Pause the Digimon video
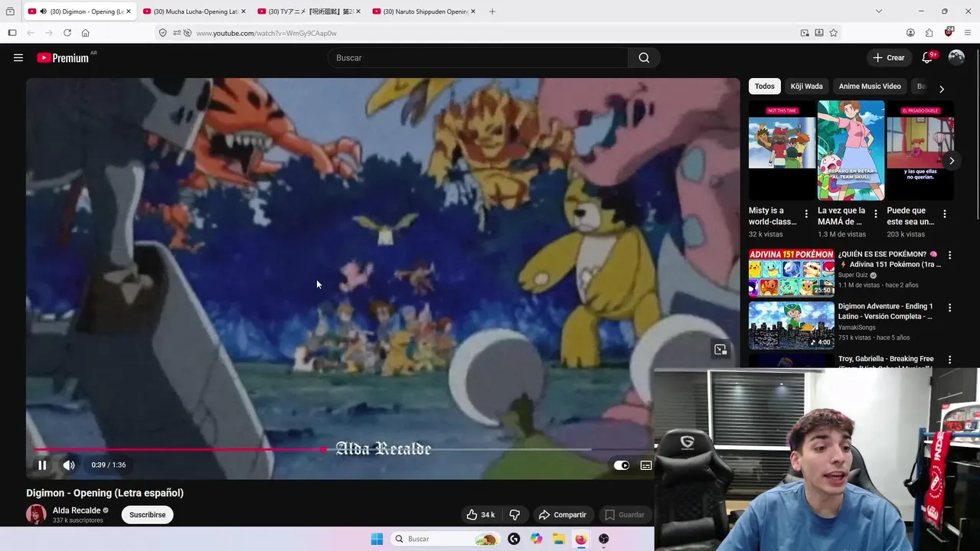This screenshot has height=551, width=980. (42, 465)
